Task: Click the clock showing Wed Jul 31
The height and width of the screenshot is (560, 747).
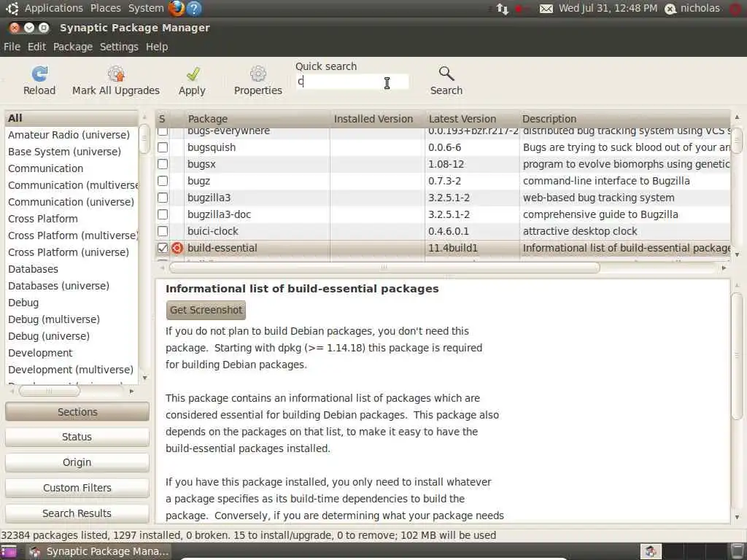Action: [x=608, y=8]
